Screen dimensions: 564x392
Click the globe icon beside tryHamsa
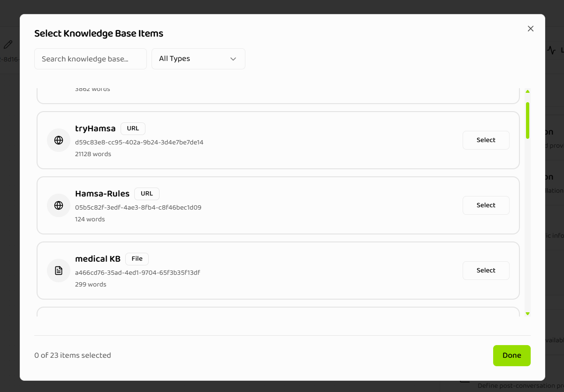coord(58,140)
